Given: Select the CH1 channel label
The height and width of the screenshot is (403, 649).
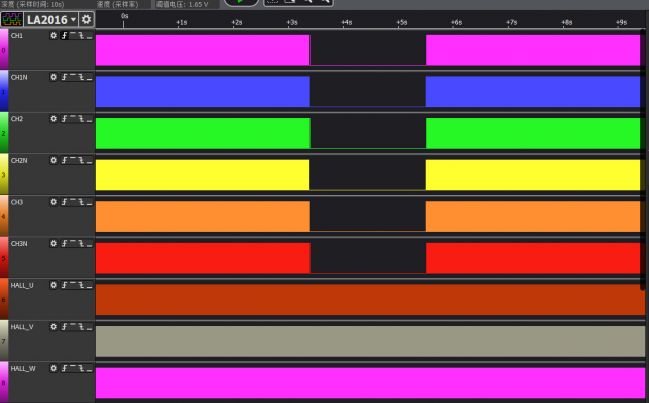Looking at the screenshot, I should [x=18, y=35].
